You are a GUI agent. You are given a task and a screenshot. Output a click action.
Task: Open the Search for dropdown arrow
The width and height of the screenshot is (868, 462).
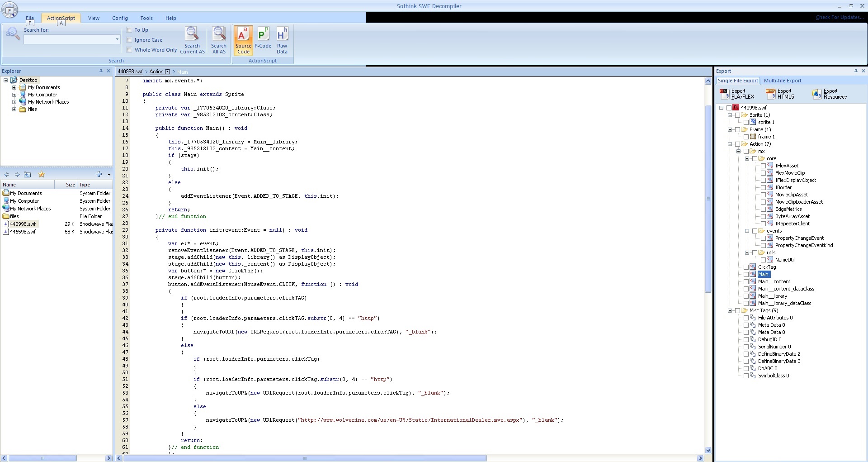tap(117, 39)
